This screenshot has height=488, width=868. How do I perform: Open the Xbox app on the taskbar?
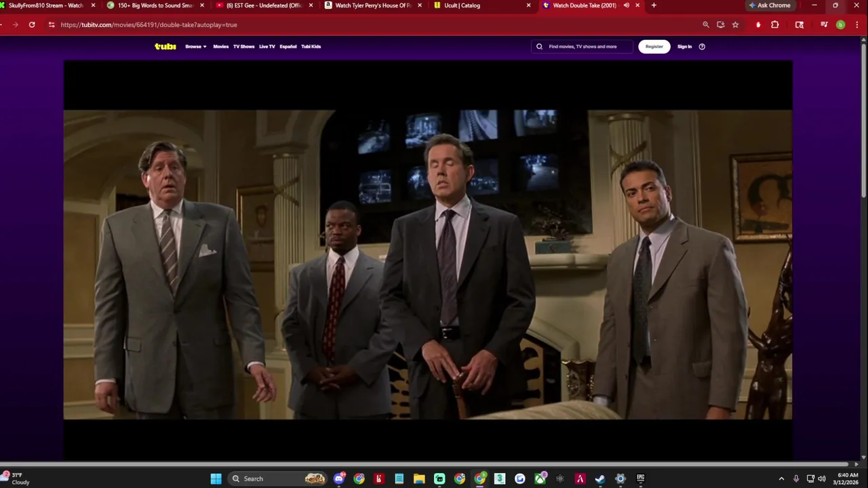(x=540, y=479)
